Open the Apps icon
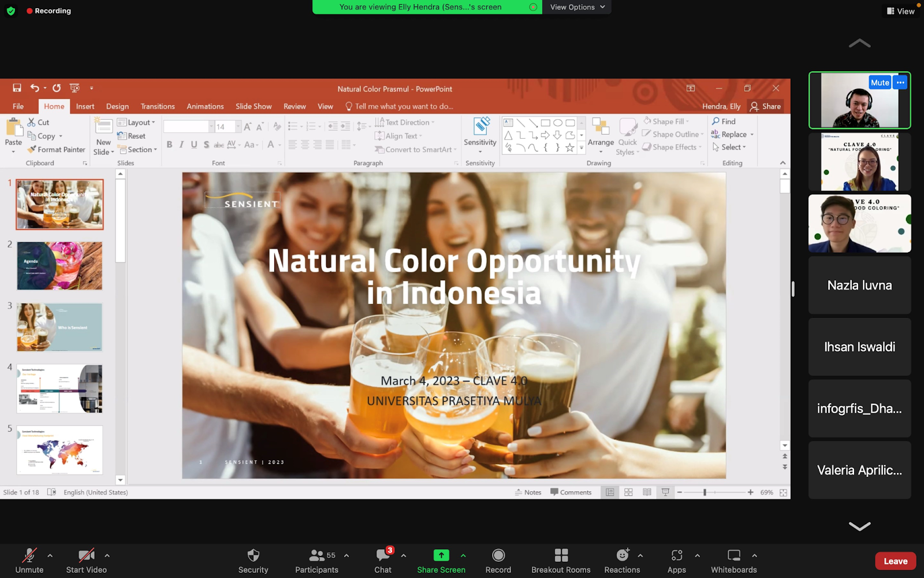Screen dimensions: 924x578 676,555
